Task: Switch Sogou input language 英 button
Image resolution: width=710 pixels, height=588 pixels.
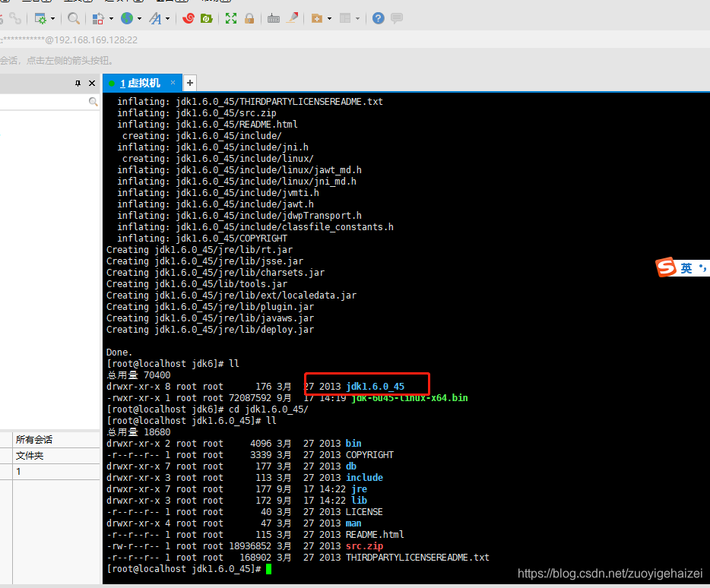Action: coord(686,268)
